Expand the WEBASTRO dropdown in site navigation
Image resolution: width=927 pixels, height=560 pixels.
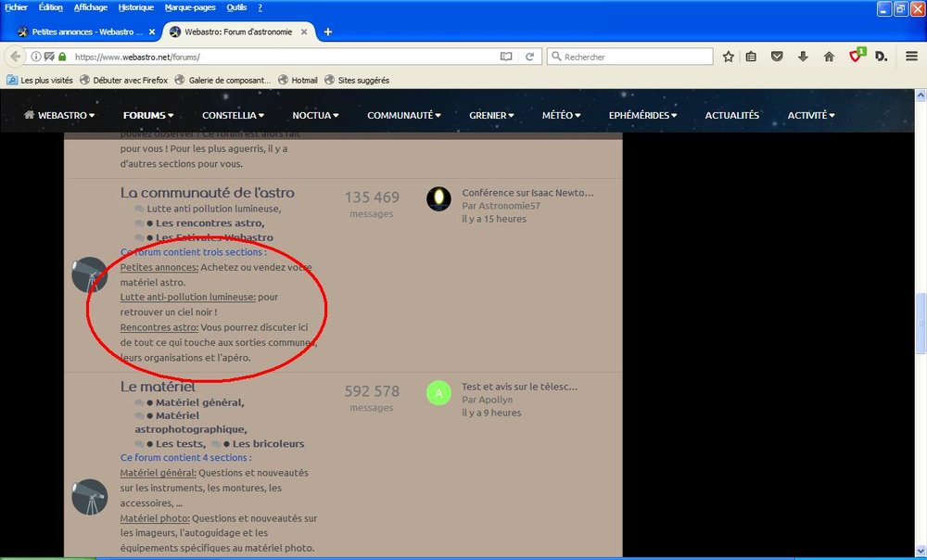pyautogui.click(x=59, y=115)
